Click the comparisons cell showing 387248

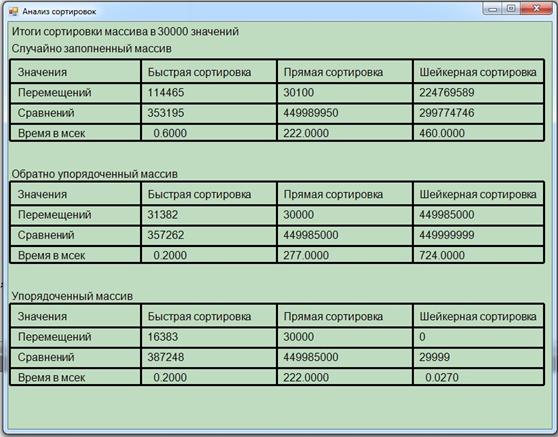click(209, 357)
